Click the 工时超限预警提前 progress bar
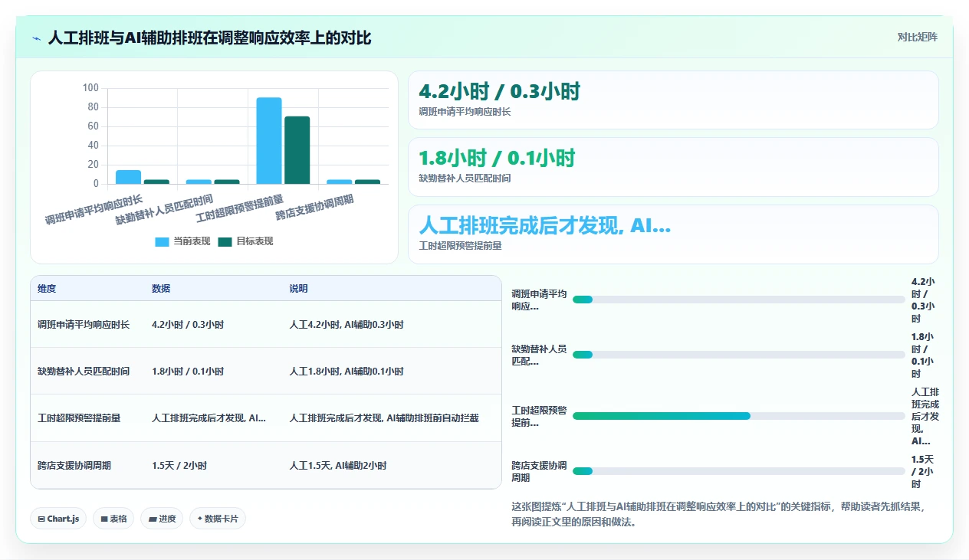 coord(739,416)
